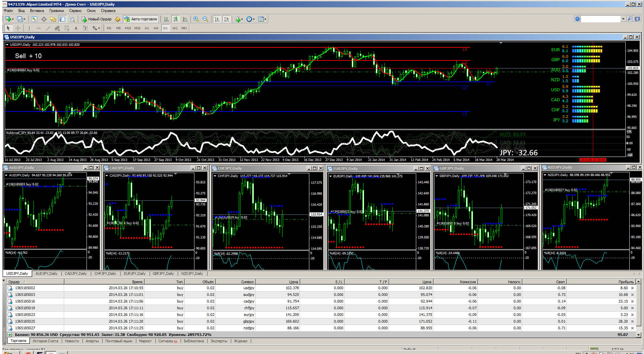The image size is (644, 354).
Task: Switch chart to line chart mode
Action: (185, 19)
